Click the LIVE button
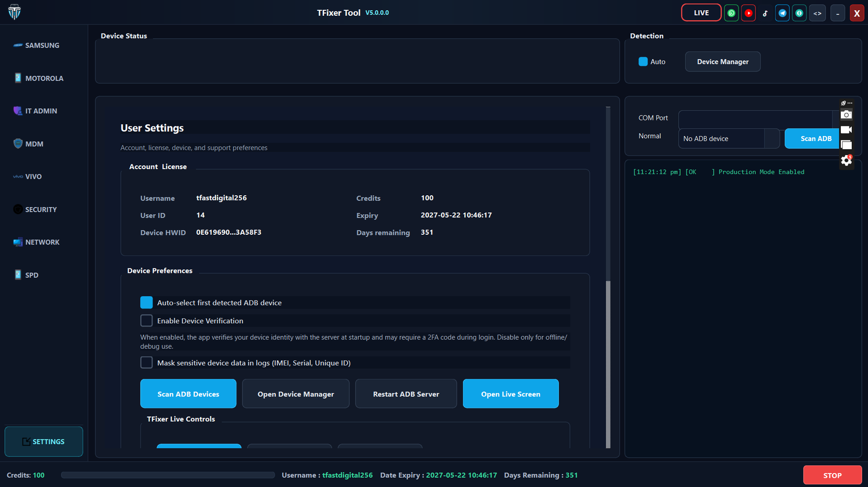This screenshot has width=868, height=487. (x=701, y=13)
